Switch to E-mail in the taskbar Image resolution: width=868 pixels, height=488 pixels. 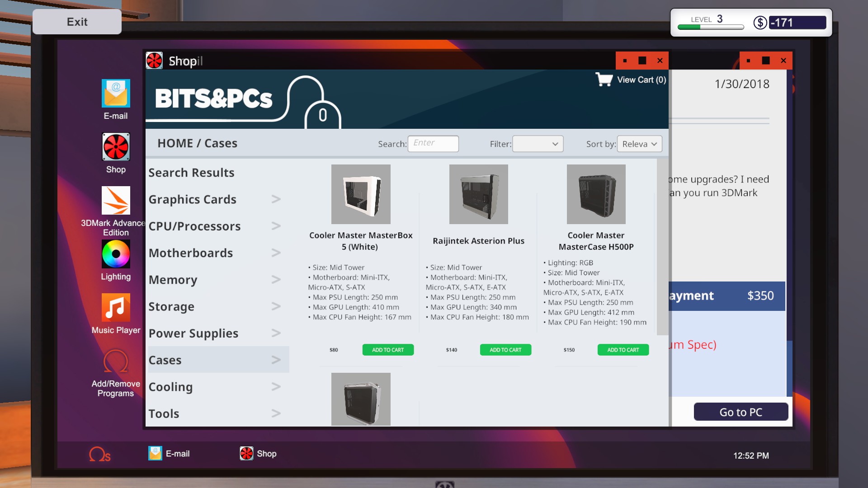pos(169,454)
